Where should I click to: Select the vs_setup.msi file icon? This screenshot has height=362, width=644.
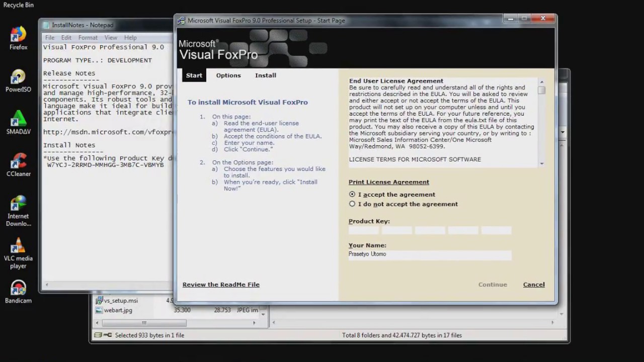coord(99,301)
